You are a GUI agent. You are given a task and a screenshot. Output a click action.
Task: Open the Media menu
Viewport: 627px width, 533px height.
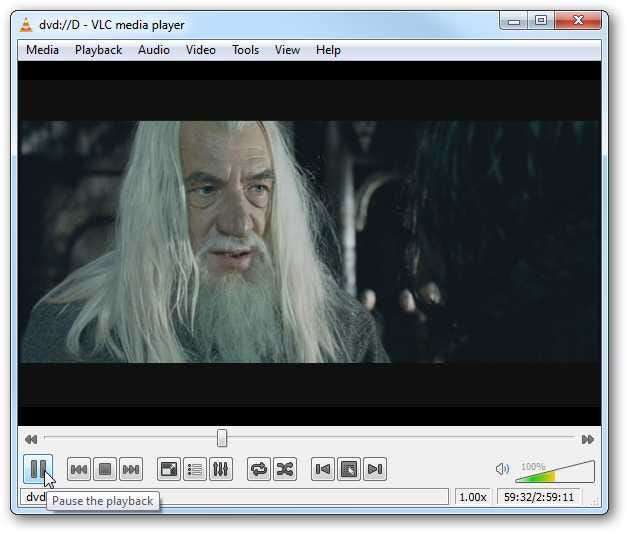point(42,50)
